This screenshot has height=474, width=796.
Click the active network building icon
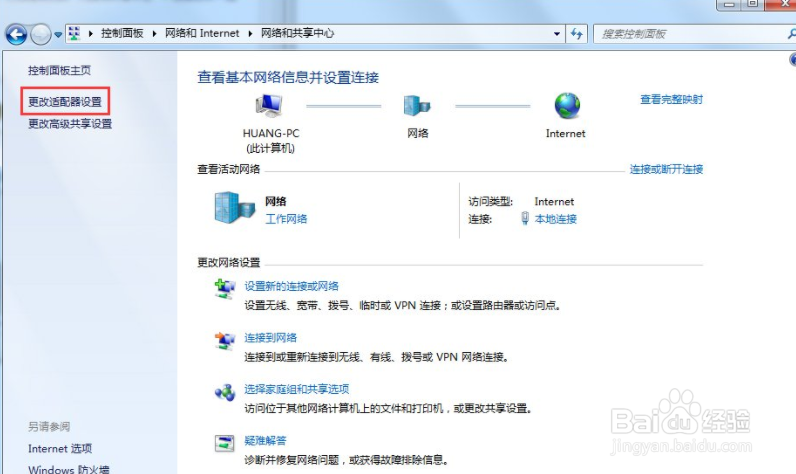[x=235, y=208]
